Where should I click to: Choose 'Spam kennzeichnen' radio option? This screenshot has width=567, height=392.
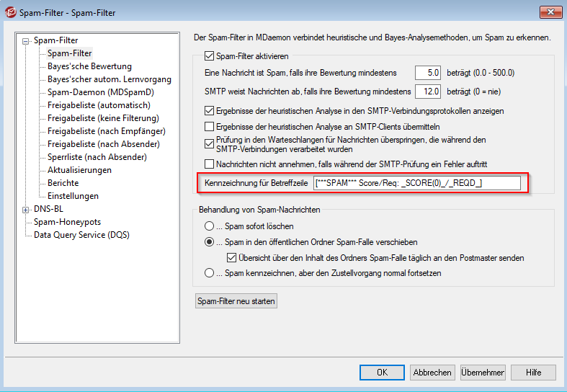(209, 273)
